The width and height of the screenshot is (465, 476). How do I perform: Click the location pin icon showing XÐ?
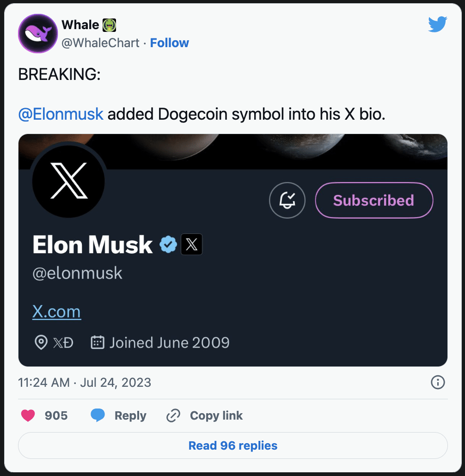42,342
